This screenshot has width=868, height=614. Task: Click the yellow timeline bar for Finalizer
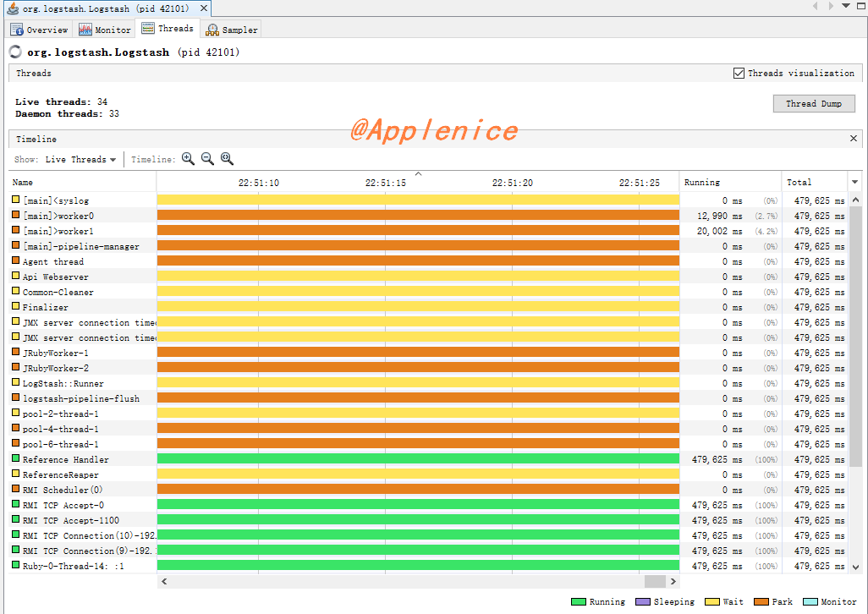point(418,306)
